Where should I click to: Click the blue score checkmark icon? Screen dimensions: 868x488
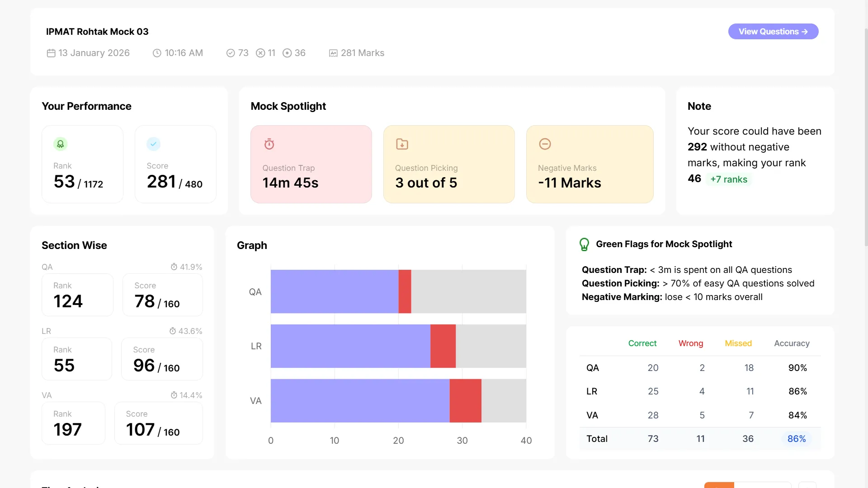click(x=154, y=144)
